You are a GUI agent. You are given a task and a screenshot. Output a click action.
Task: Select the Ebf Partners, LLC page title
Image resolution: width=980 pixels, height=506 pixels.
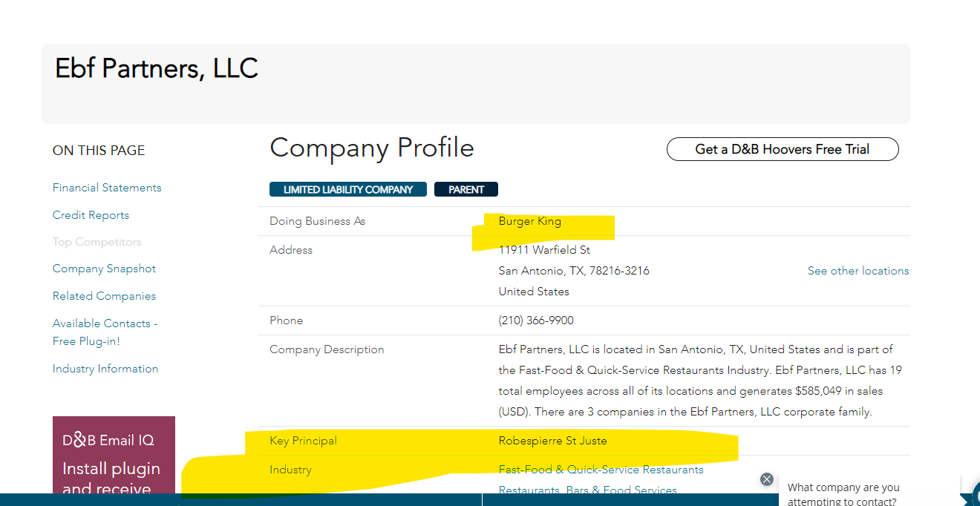(x=157, y=68)
